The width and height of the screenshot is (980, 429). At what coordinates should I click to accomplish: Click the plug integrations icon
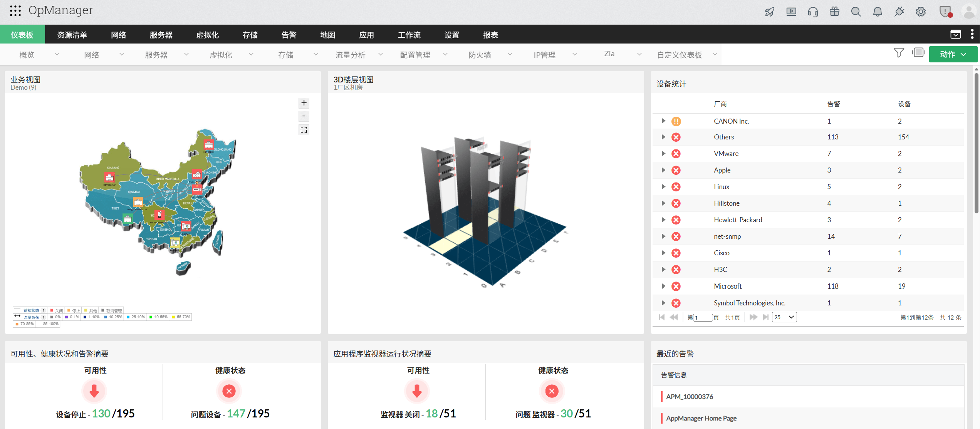coord(899,12)
